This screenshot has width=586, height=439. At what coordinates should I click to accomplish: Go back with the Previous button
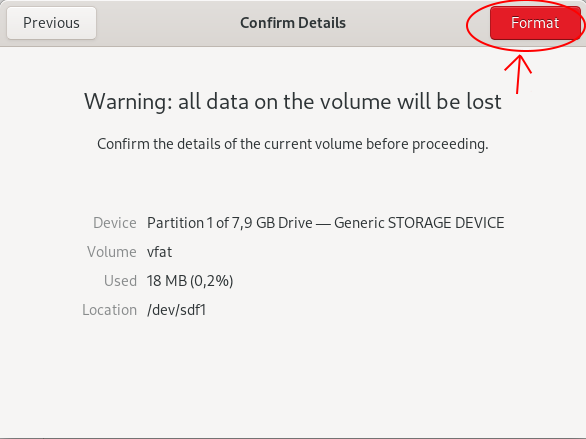pos(52,23)
